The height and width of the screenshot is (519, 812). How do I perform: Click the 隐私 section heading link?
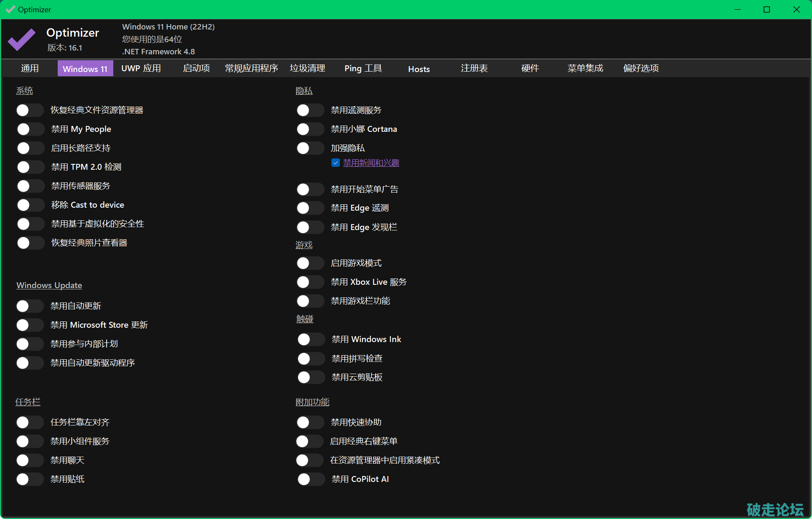pos(304,91)
